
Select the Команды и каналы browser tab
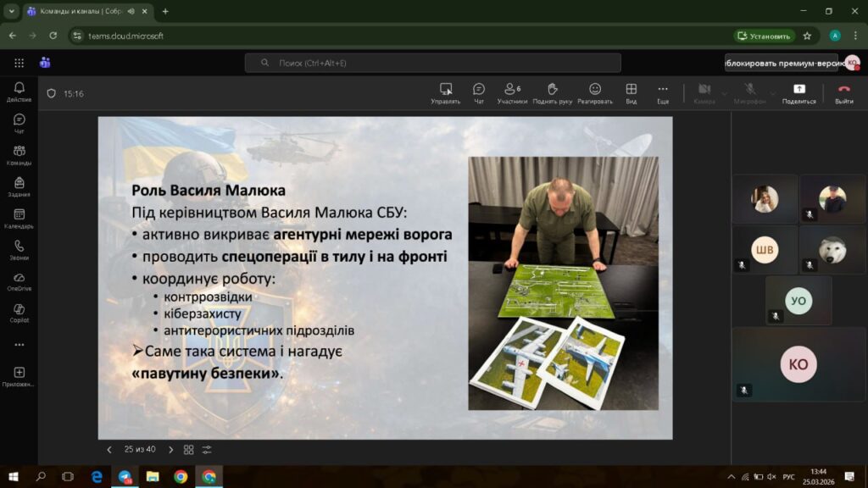[81, 12]
